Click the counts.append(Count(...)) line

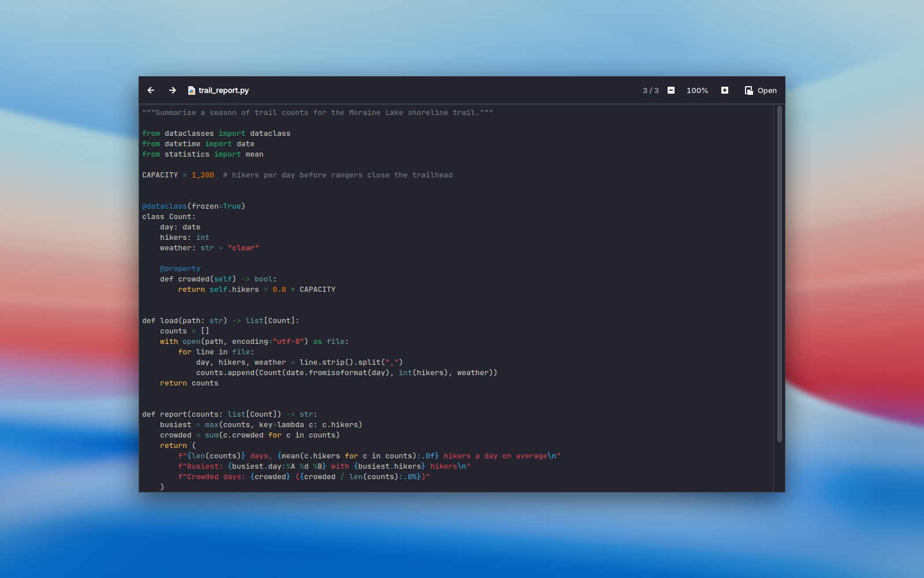tap(346, 373)
